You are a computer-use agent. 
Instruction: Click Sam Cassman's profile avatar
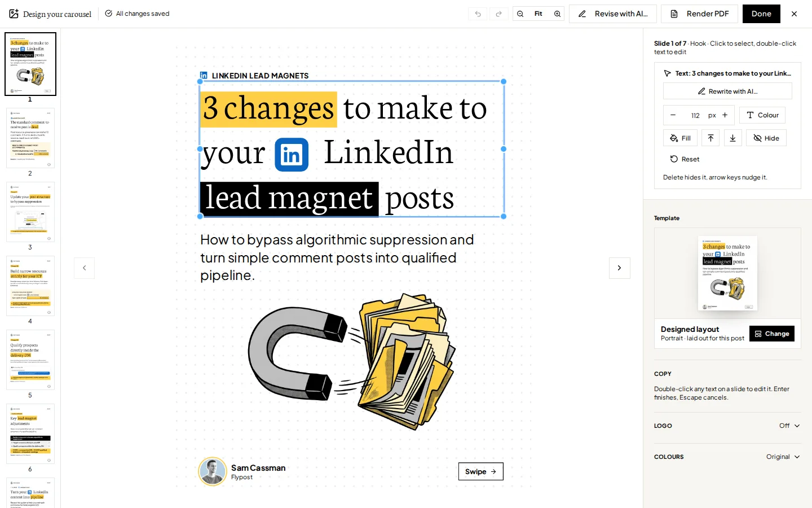(213, 471)
